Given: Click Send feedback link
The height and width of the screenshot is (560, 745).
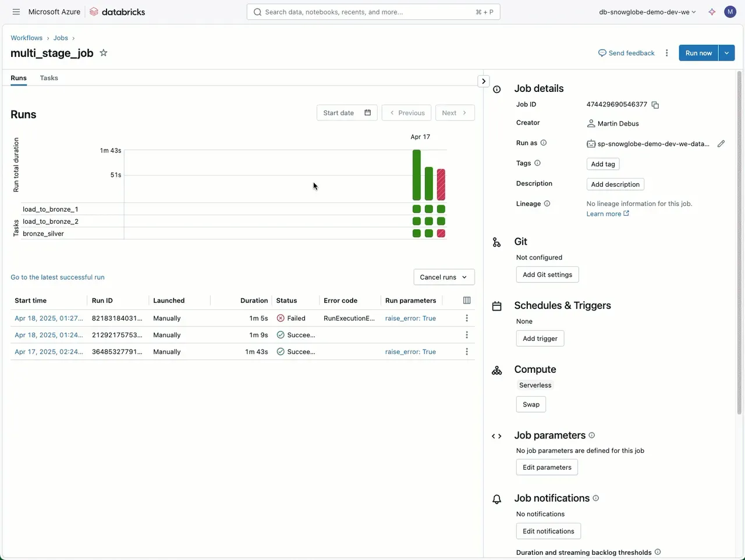Looking at the screenshot, I should [x=626, y=53].
